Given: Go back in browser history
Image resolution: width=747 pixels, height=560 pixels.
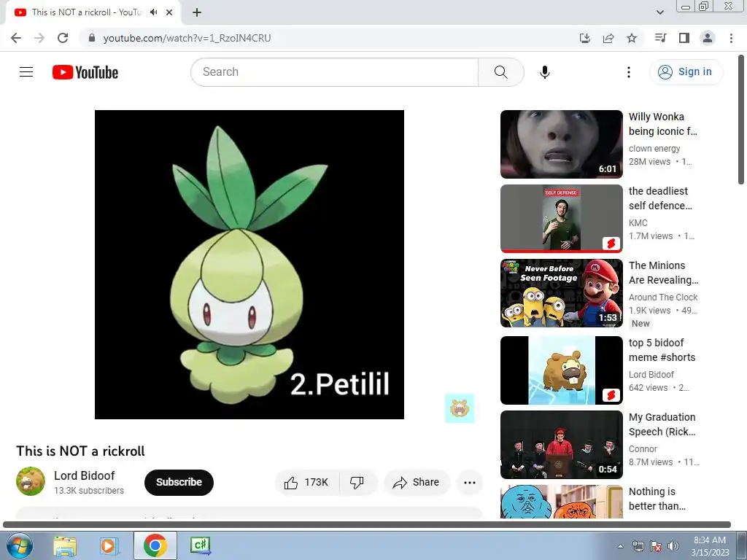Looking at the screenshot, I should point(16,38).
